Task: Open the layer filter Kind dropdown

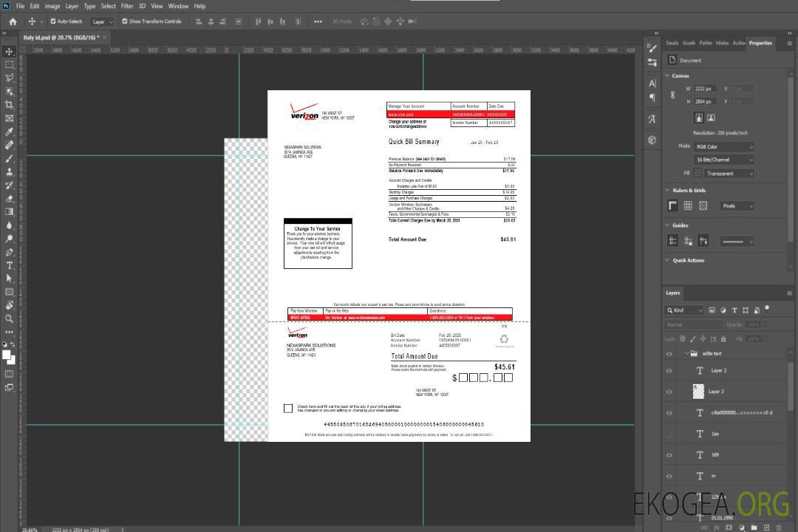Action: point(684,310)
